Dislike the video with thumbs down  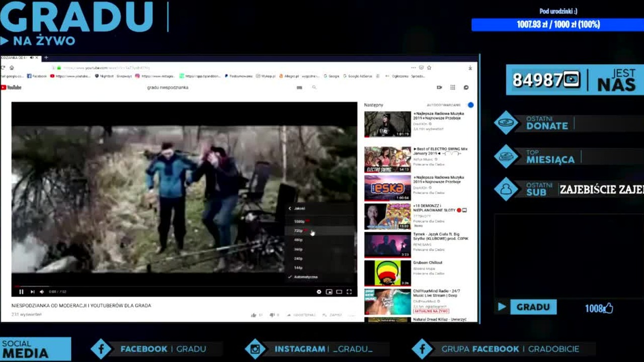(272, 315)
